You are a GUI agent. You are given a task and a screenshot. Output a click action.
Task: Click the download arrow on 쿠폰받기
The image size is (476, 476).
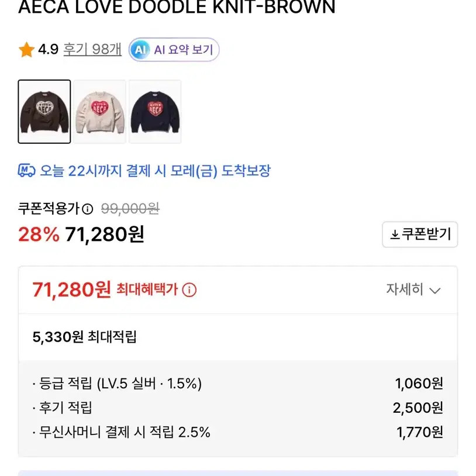point(395,234)
